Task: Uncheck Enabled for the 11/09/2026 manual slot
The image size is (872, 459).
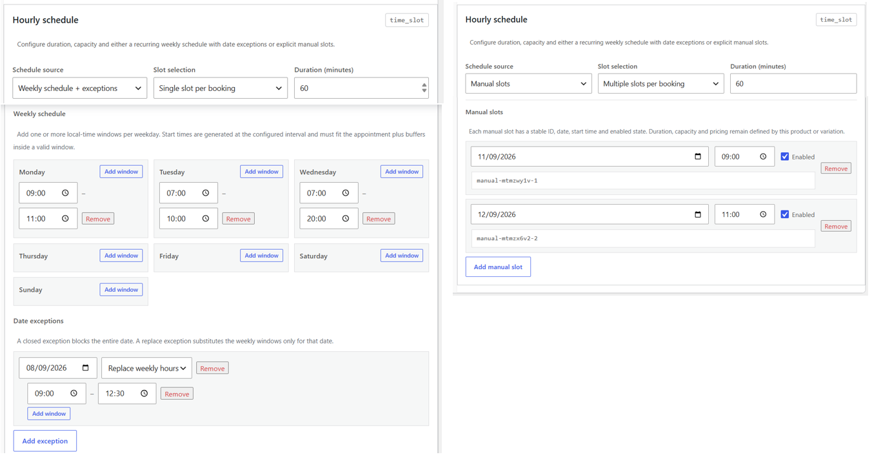Action: 785,157
